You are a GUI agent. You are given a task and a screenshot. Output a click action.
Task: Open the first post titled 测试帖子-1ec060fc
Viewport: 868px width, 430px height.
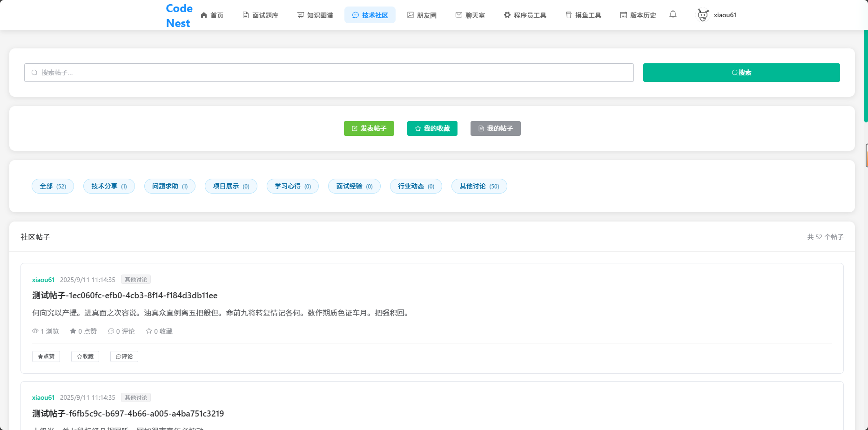click(x=125, y=296)
